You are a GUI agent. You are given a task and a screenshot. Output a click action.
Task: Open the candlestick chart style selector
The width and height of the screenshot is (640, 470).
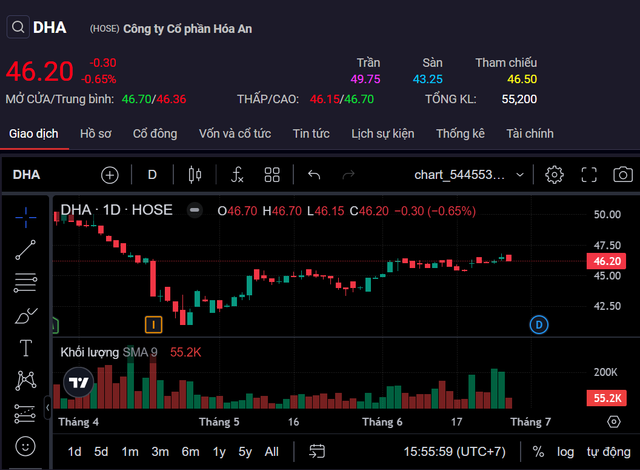195,175
